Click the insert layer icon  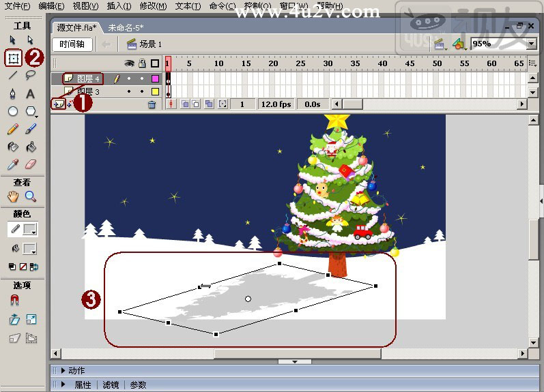click(57, 104)
